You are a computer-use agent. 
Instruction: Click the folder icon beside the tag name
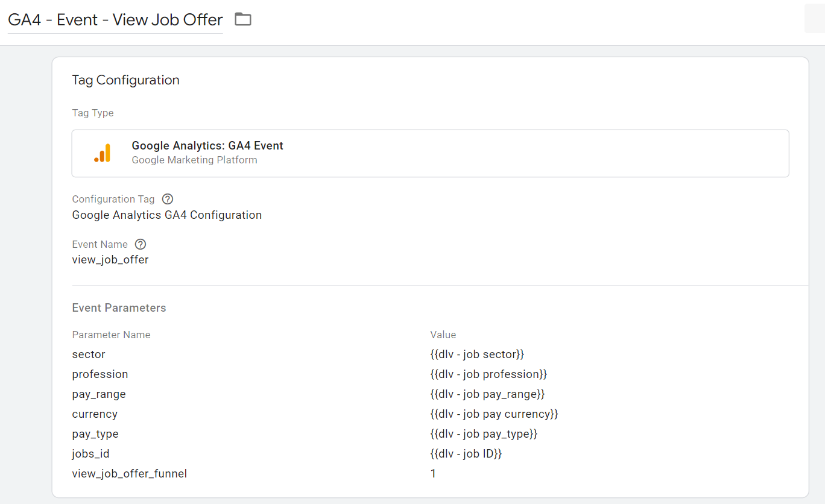[x=243, y=19]
